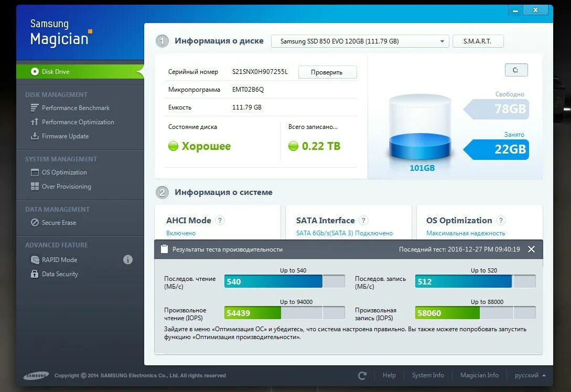
Task: Click the S.M.A.R.T. button
Action: pyautogui.click(x=478, y=41)
